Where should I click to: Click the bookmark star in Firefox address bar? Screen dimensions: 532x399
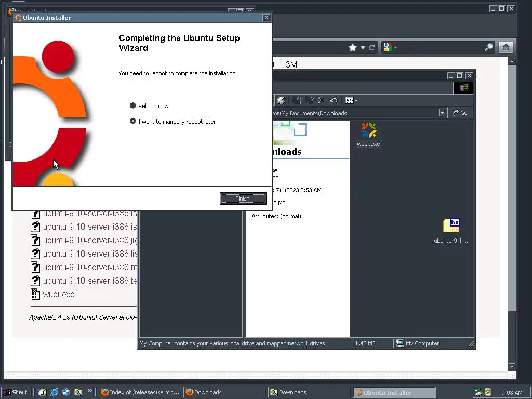click(353, 47)
